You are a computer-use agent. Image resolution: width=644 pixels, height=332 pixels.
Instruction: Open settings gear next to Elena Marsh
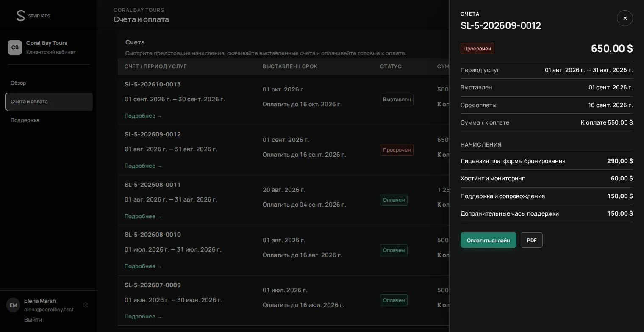(x=86, y=305)
